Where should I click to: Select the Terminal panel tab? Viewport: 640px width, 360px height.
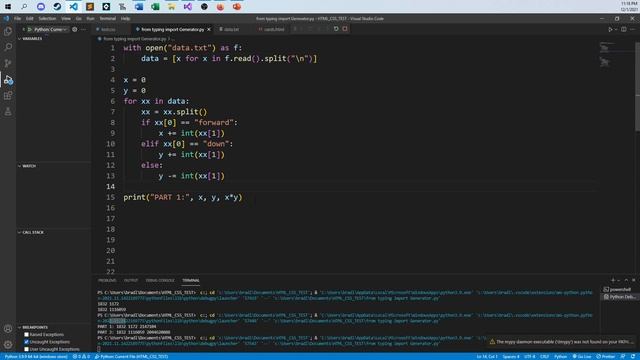coord(191,280)
